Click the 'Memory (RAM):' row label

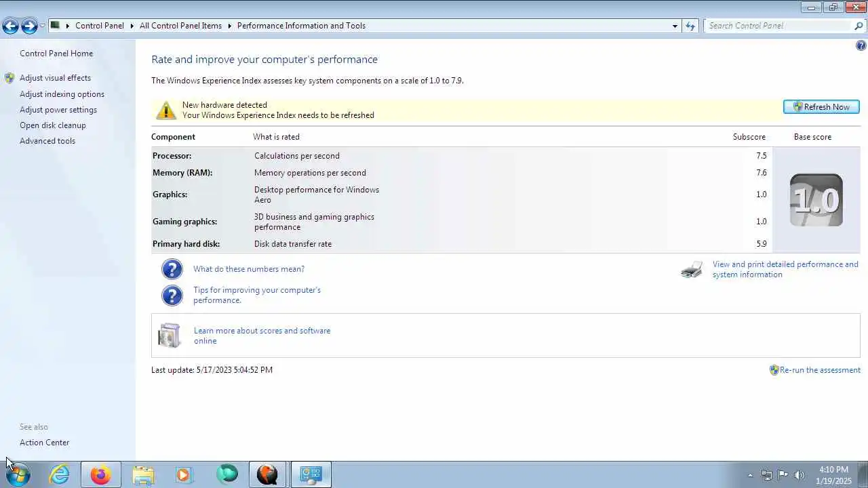click(182, 173)
